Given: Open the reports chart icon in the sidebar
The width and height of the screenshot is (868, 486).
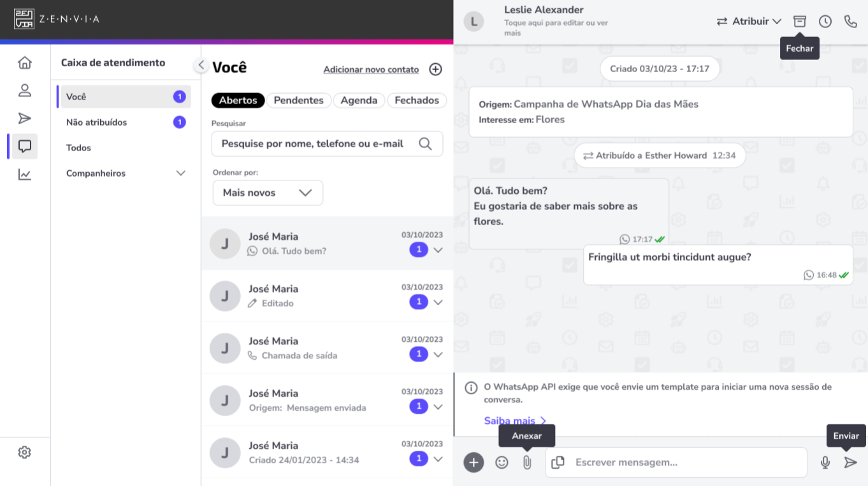Looking at the screenshot, I should coord(25,174).
